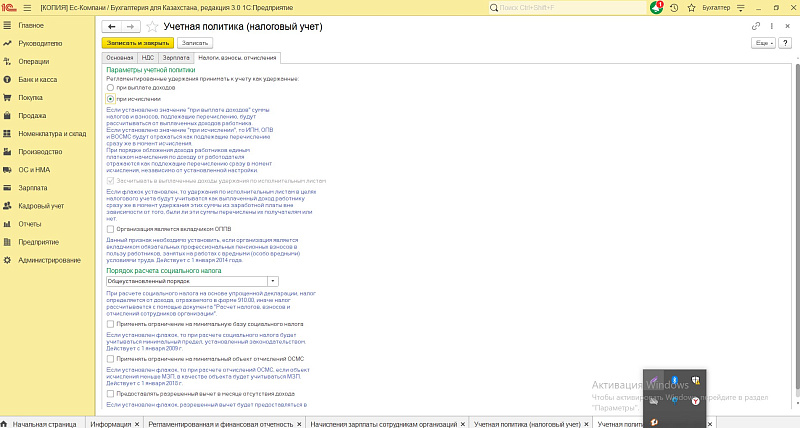Enable 'Организация является вкладчиком ОППВ' checkbox
Viewport: 800px width, 428px height.
coord(110,228)
